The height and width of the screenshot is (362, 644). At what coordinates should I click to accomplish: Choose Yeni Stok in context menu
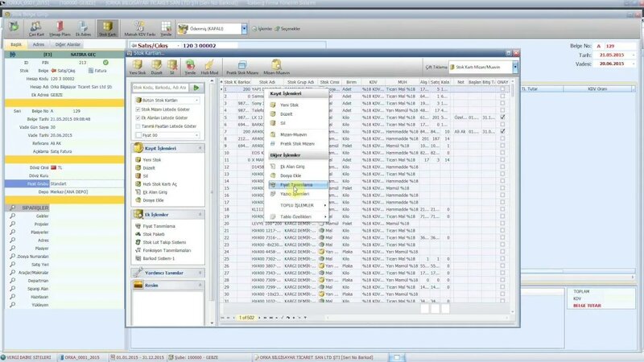[x=298, y=105]
